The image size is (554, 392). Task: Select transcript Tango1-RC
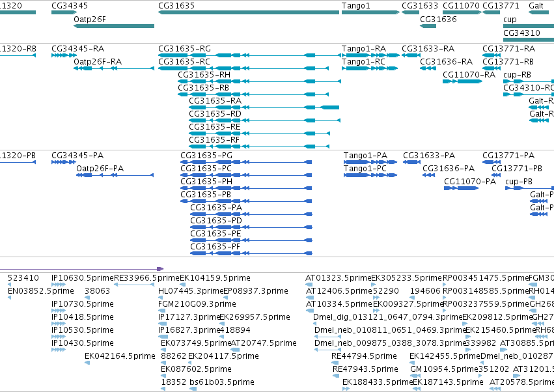click(370, 68)
